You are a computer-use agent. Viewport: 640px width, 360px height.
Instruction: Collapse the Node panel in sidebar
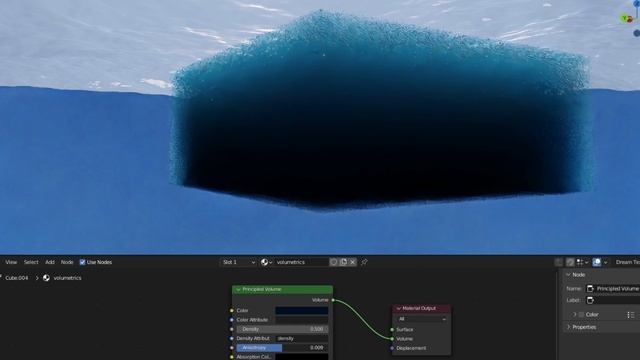[x=568, y=275]
